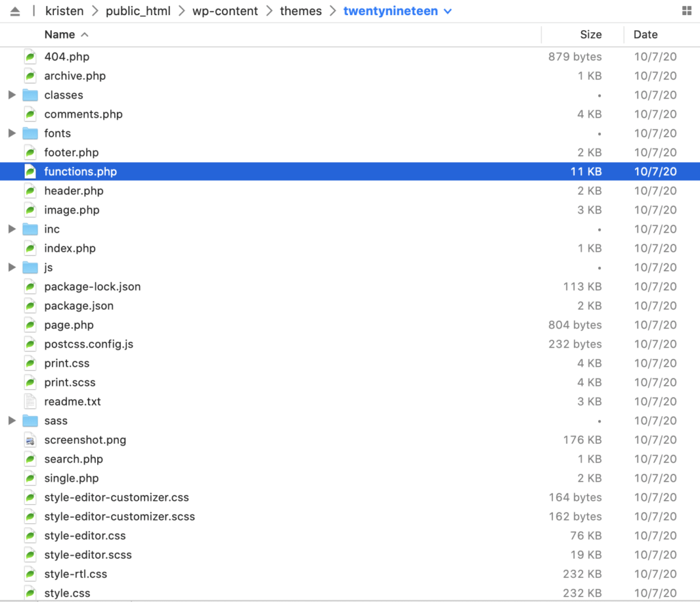Screen dimensions: 700x602
Task: Click the fonts folder icon
Action: (30, 133)
